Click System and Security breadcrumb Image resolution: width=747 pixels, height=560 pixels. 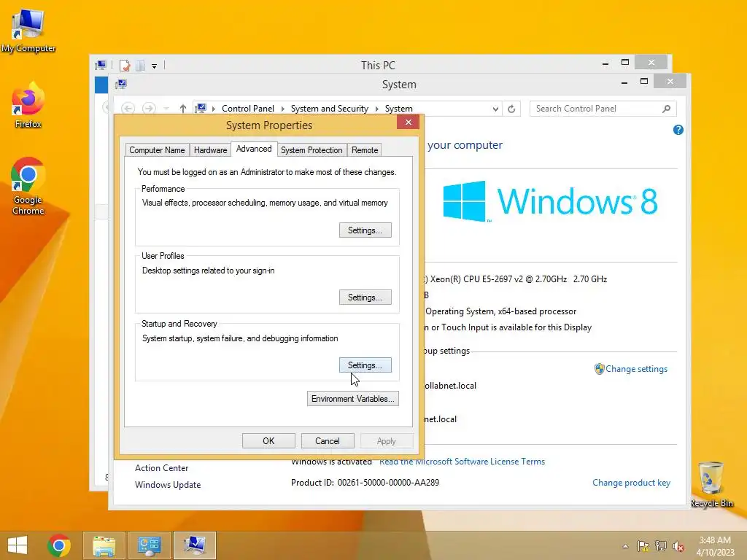coord(330,109)
